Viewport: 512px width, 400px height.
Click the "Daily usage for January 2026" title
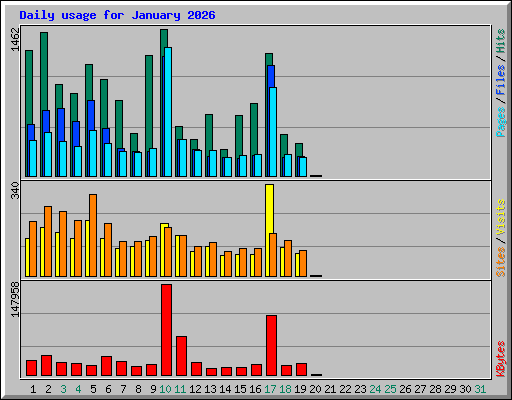[x=117, y=15]
